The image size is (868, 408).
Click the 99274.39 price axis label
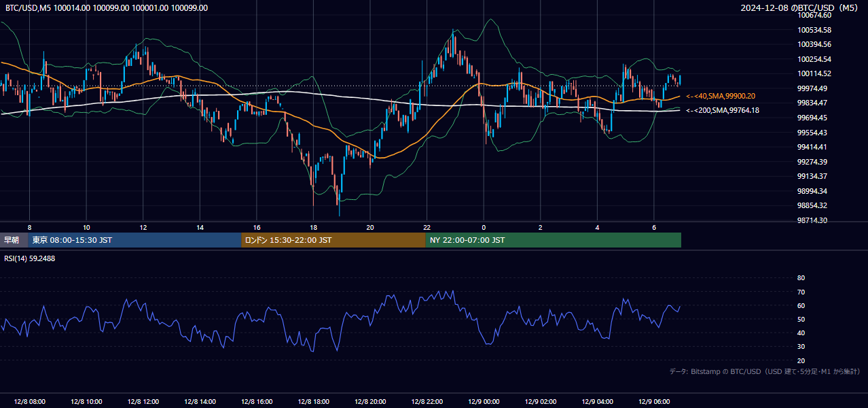coord(812,162)
